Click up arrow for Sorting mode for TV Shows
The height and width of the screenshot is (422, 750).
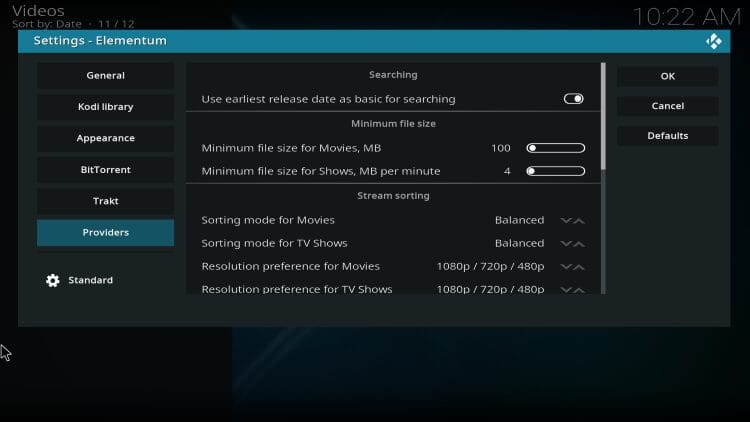(579, 244)
